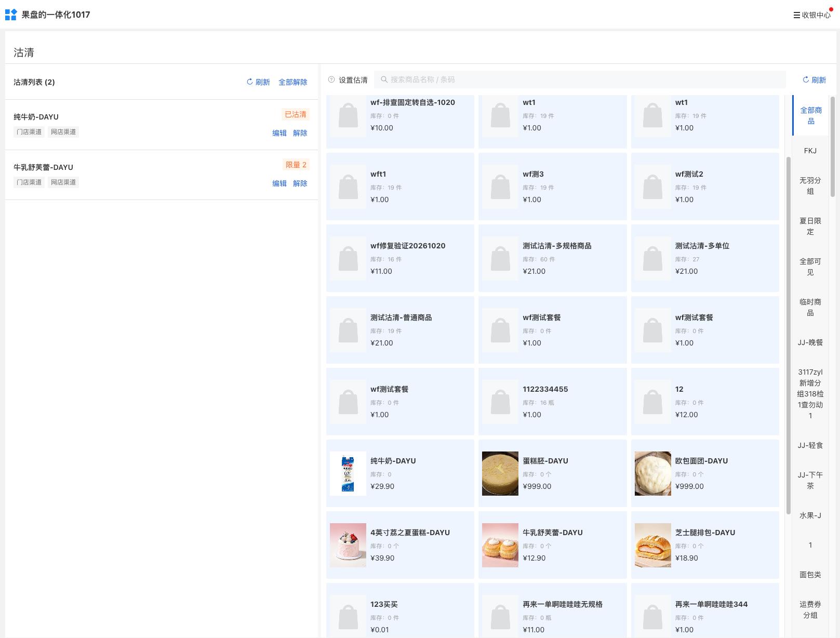Open the 全部可见 category
Screen dimensions: 840x638
coord(810,267)
